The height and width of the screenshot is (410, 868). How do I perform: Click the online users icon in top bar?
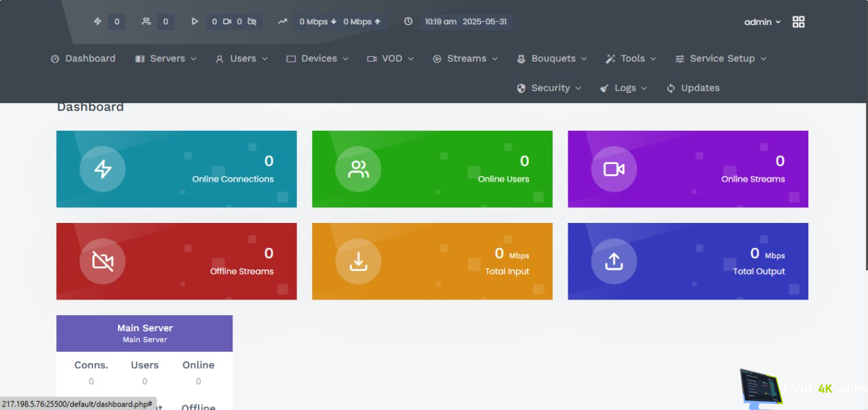click(x=146, y=22)
